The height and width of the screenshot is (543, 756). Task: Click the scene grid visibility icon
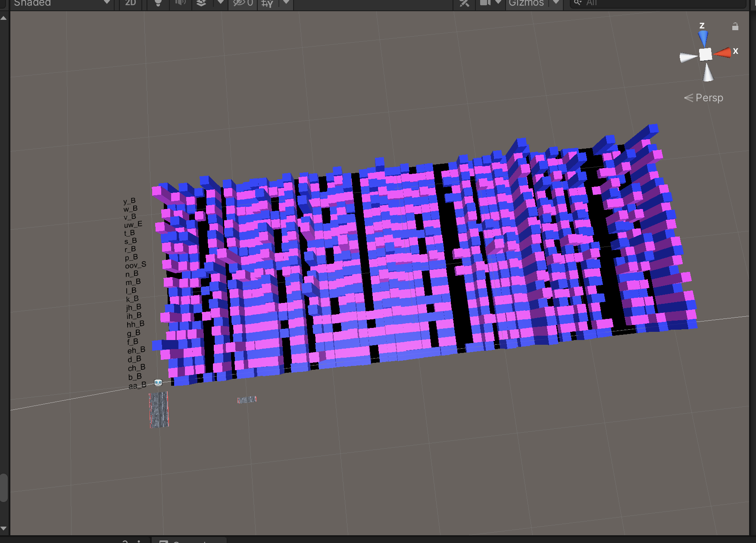pos(267,3)
